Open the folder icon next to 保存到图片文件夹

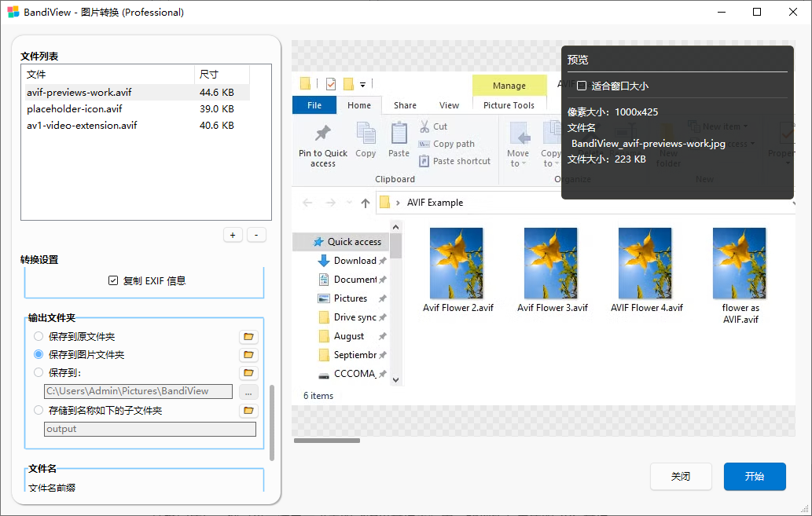pyautogui.click(x=248, y=355)
